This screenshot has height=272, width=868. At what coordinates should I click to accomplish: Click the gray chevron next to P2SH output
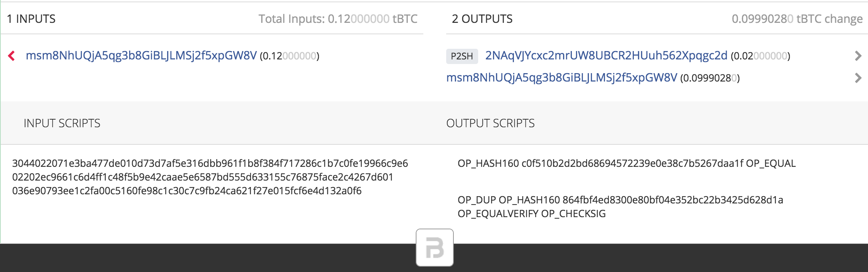pos(858,56)
